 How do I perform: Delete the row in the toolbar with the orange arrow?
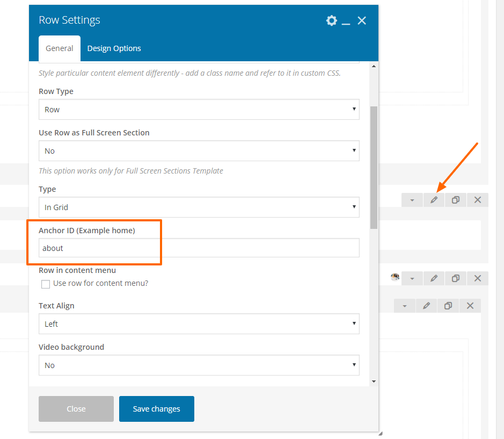click(478, 200)
